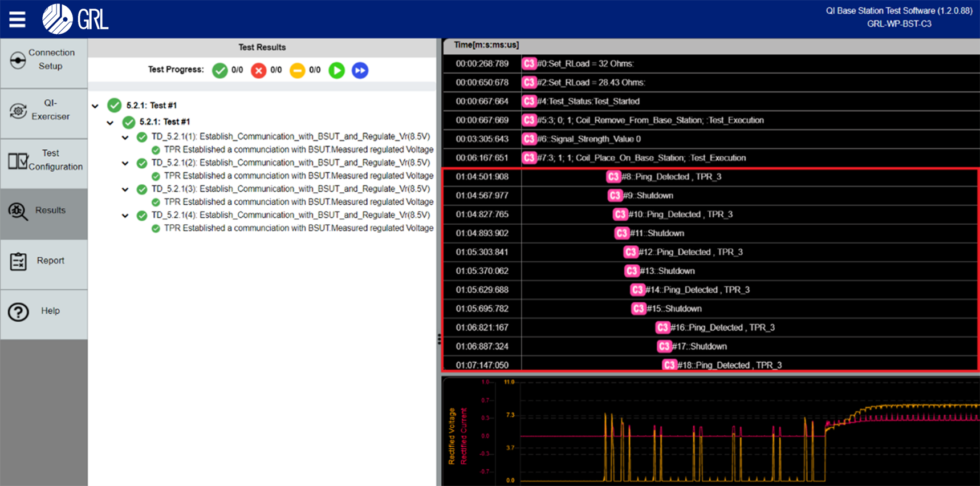This screenshot has height=486, width=980.
Task: Click the Time[m:s:ms:us] column header
Action: (486, 45)
